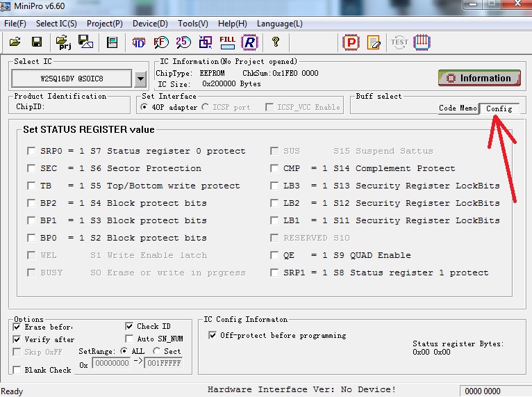Uncheck Verify after option
Image resolution: width=532 pixels, height=397 pixels.
pyautogui.click(x=17, y=339)
